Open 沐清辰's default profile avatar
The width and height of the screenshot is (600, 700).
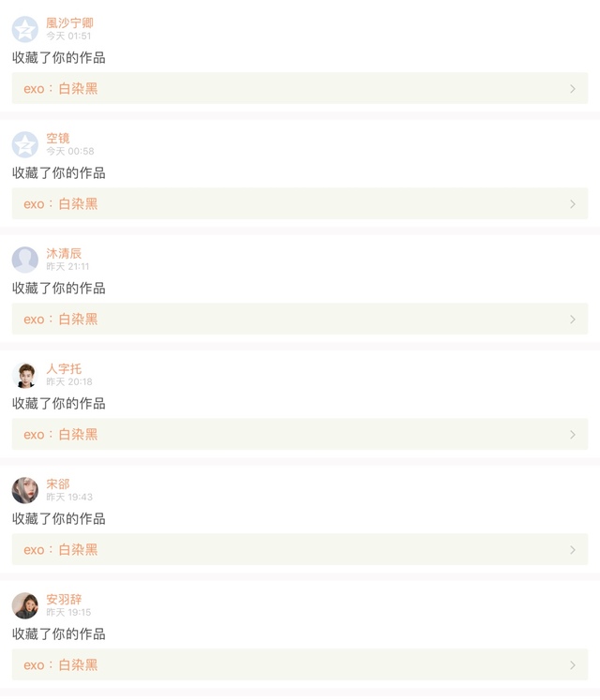(25, 260)
